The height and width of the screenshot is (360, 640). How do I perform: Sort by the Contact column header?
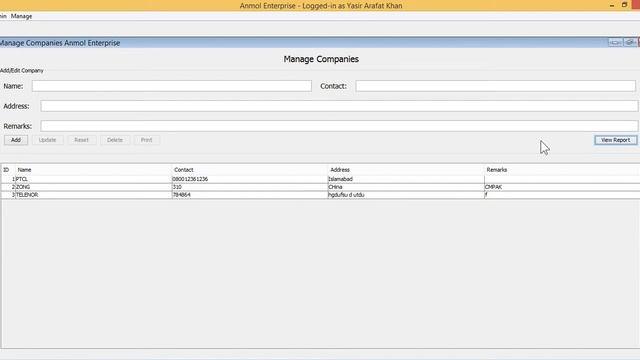click(250, 169)
